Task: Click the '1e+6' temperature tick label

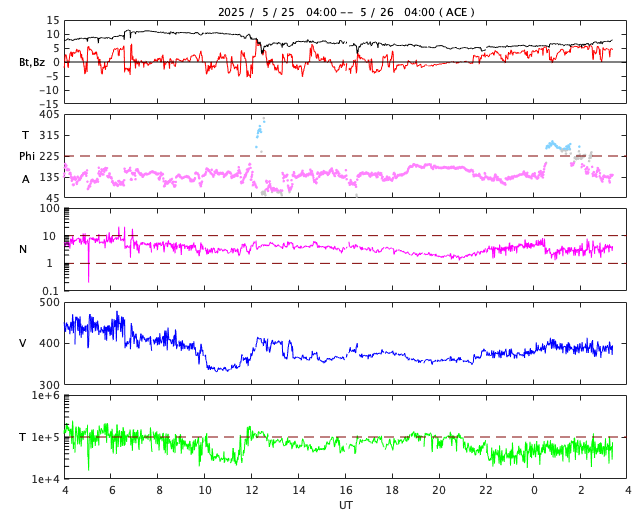Action: [46, 395]
